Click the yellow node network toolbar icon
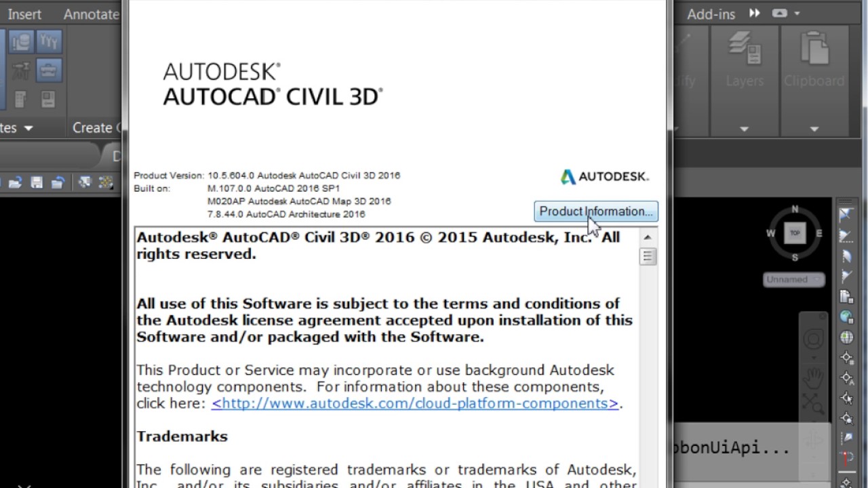The height and width of the screenshot is (488, 868). [x=105, y=182]
